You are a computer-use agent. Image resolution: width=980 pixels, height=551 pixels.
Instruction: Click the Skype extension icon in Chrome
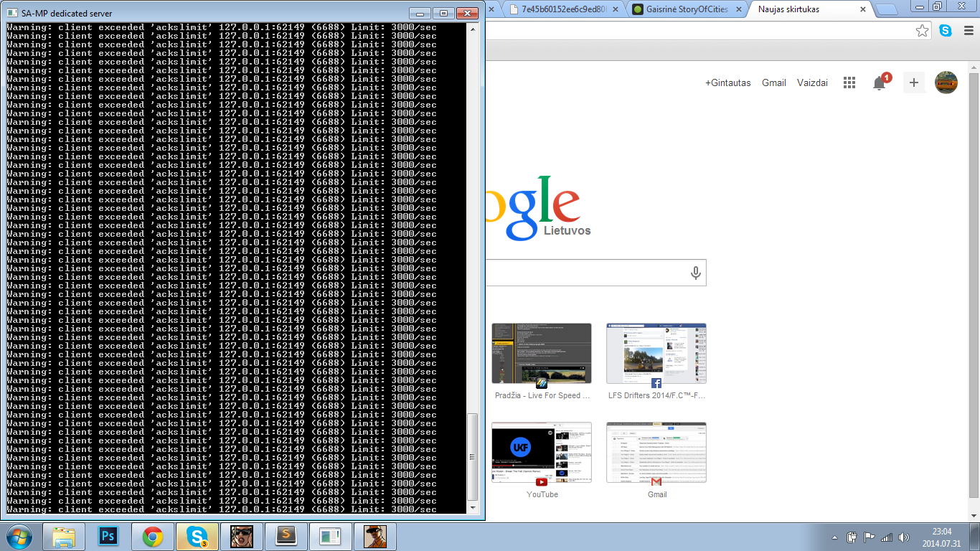[x=946, y=31]
